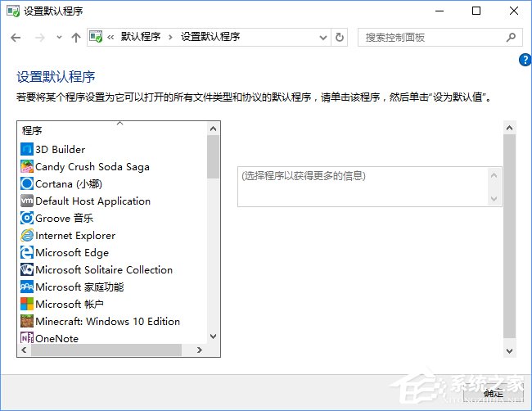532x411 pixels.
Task: Click the Internet Explorer icon
Action: pos(27,235)
